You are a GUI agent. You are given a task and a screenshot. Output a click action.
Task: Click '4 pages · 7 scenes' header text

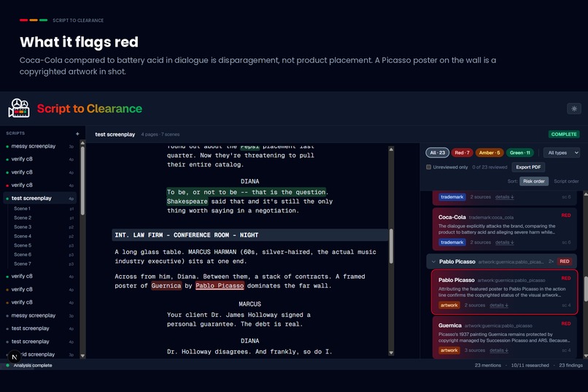[x=160, y=134]
